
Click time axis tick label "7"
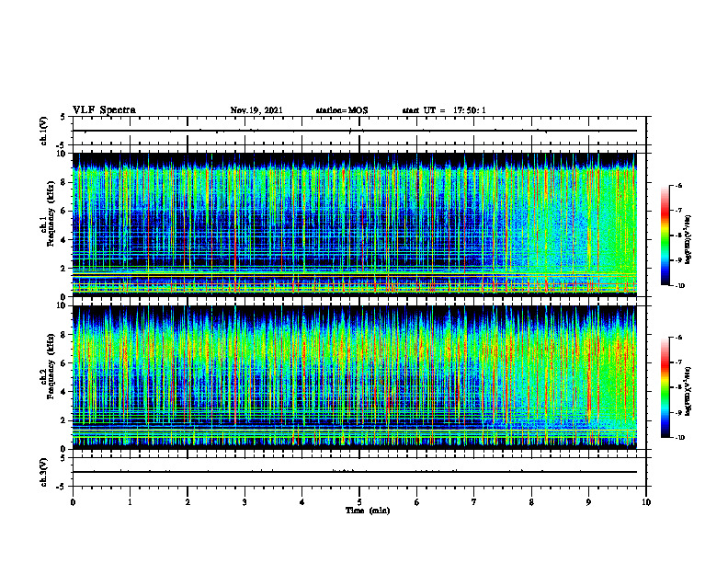[474, 502]
